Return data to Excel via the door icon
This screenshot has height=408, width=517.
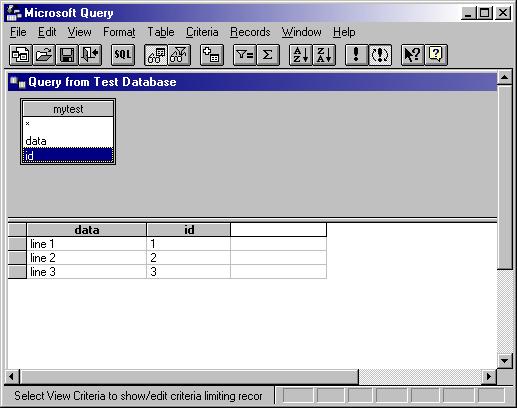pyautogui.click(x=90, y=55)
